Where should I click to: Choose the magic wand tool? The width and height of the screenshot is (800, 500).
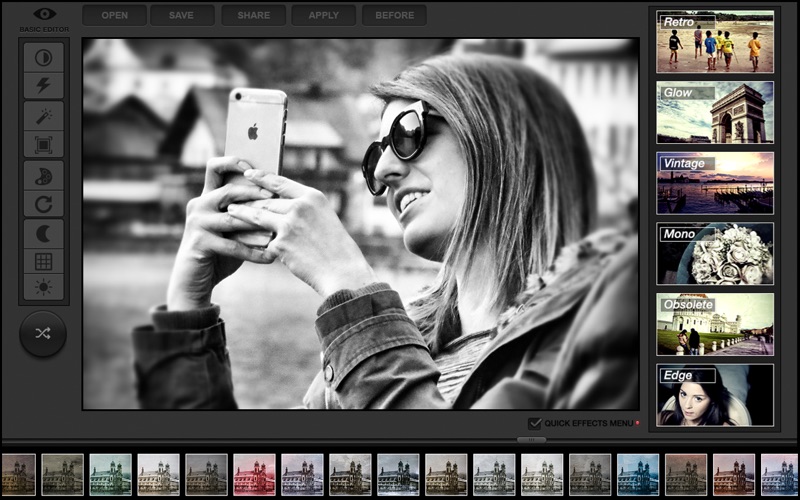44,116
